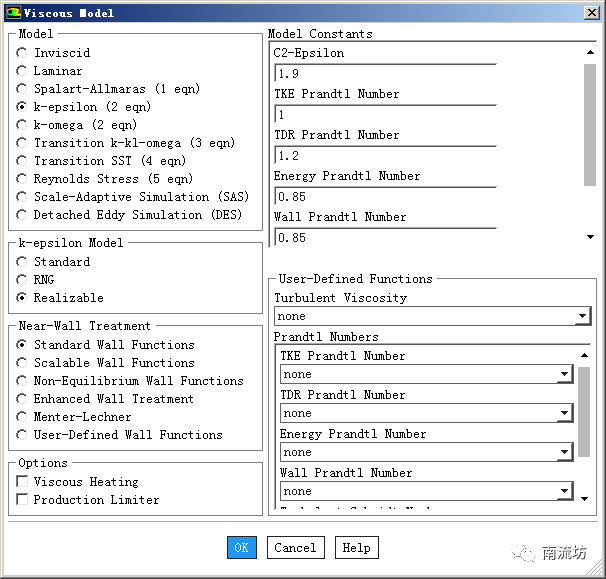Click the Prandtl Numbers list scroll up arrow
The width and height of the screenshot is (606, 579).
(x=584, y=355)
